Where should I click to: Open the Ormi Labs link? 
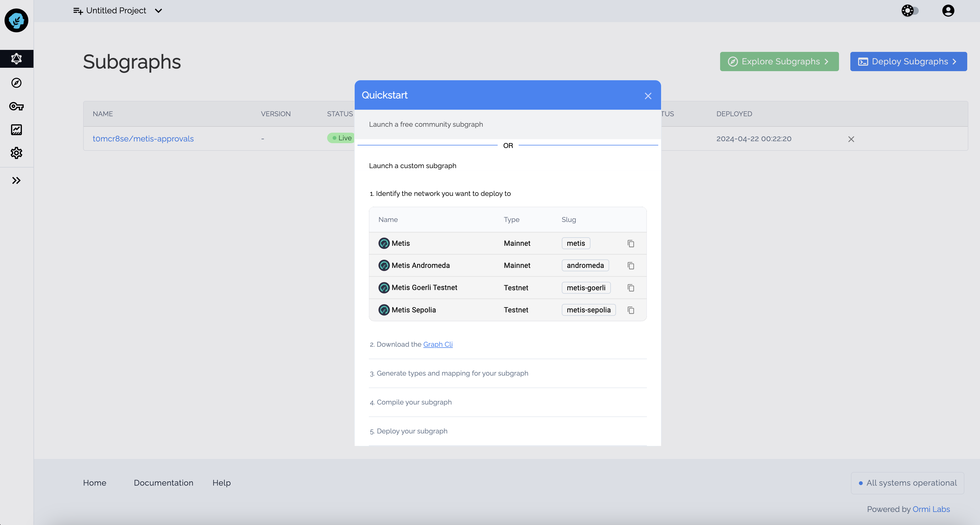click(931, 509)
